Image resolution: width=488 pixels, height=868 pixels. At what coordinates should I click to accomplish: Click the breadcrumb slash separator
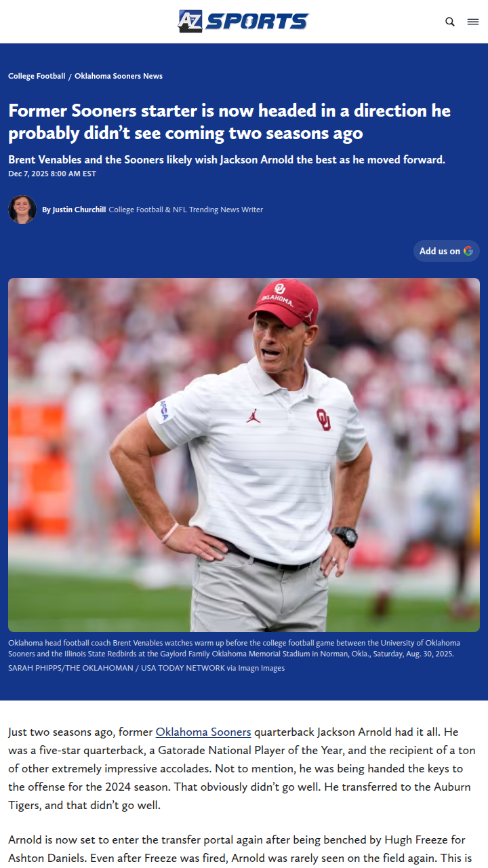tap(70, 77)
